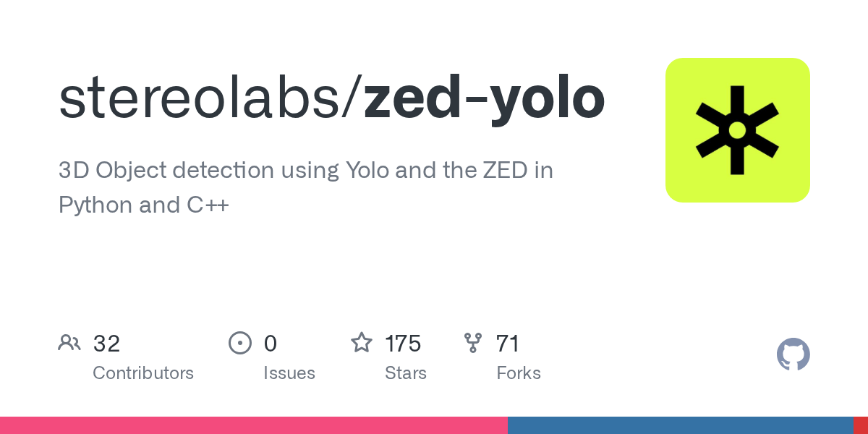Select the Stars label
Viewport: 868px width, 434px height.
coord(405,373)
